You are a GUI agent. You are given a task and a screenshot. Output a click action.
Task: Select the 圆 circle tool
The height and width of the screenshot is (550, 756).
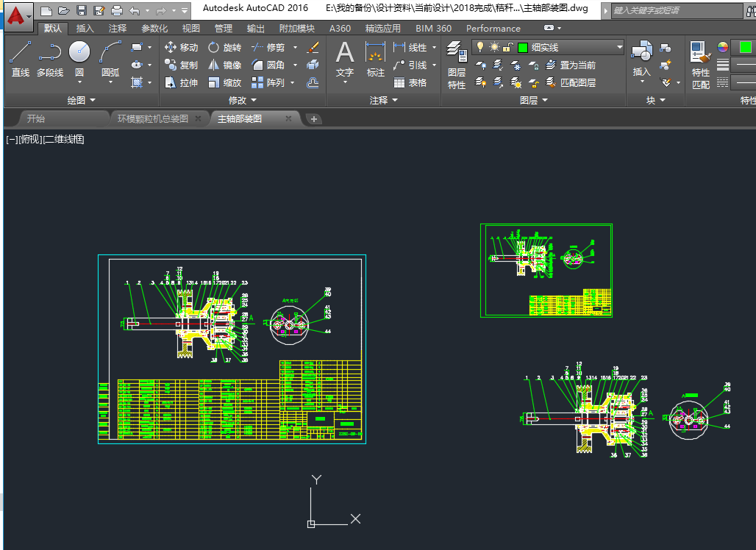click(x=79, y=59)
